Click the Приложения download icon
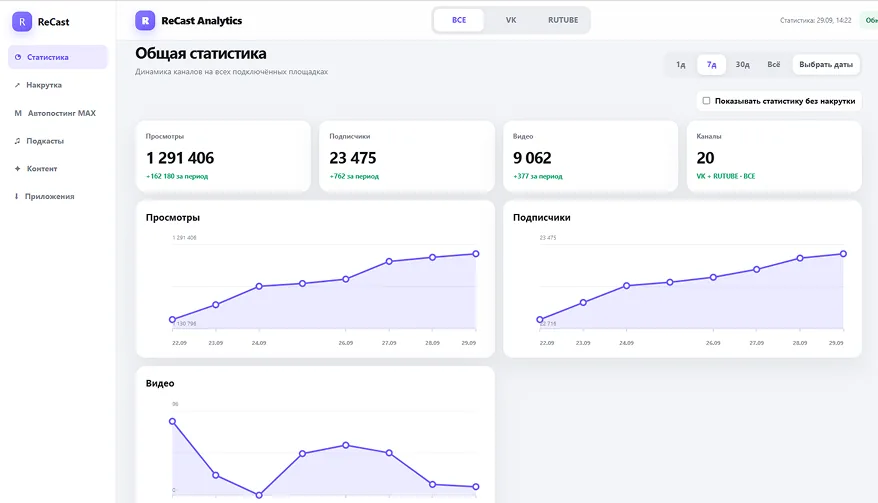 [16, 197]
